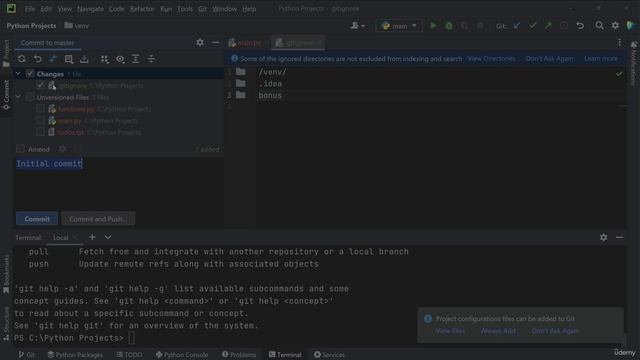Image resolution: width=640 pixels, height=360 pixels.
Task: Collapse the Unversioned Files tree node
Action: click(18, 97)
